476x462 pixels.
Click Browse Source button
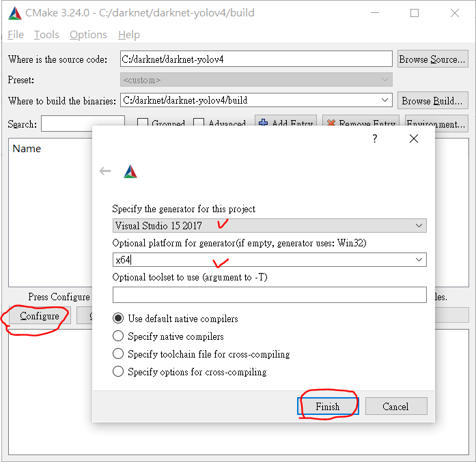pos(432,59)
